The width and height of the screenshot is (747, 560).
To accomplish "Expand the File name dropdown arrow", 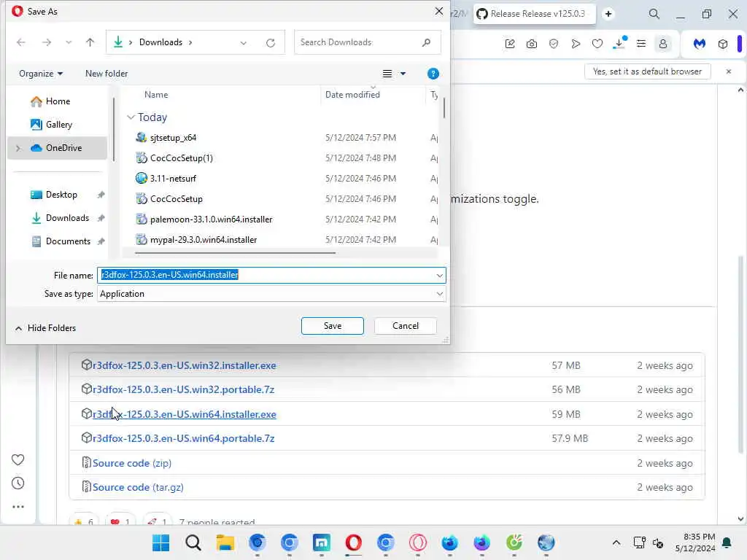I will [439, 275].
